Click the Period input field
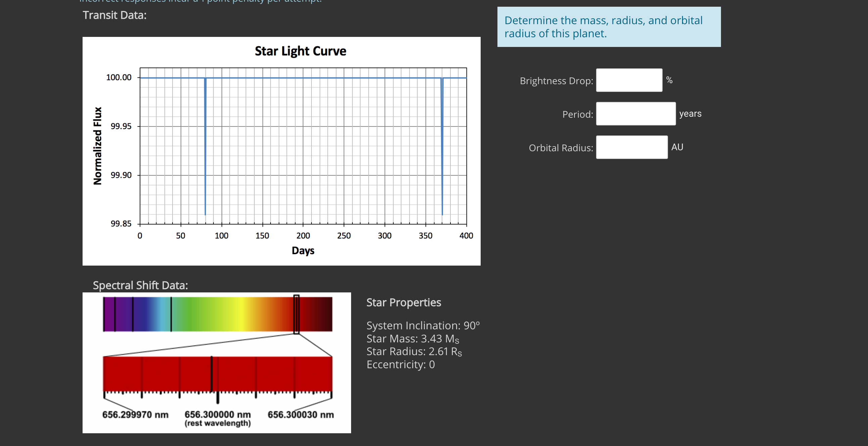This screenshot has height=446, width=868. 636,114
